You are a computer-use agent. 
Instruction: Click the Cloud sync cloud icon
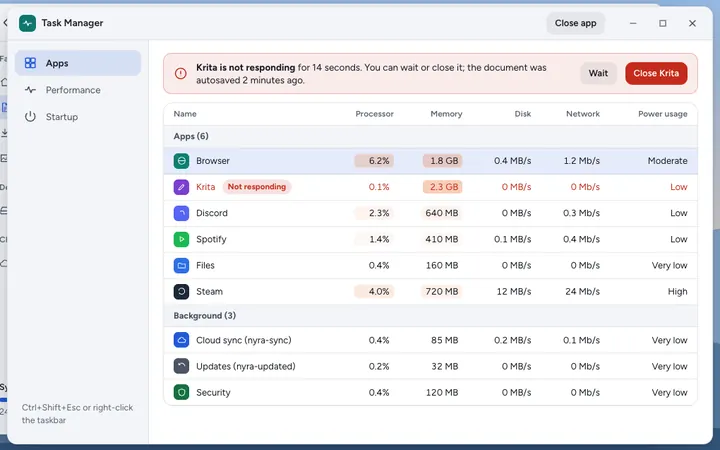tap(181, 340)
